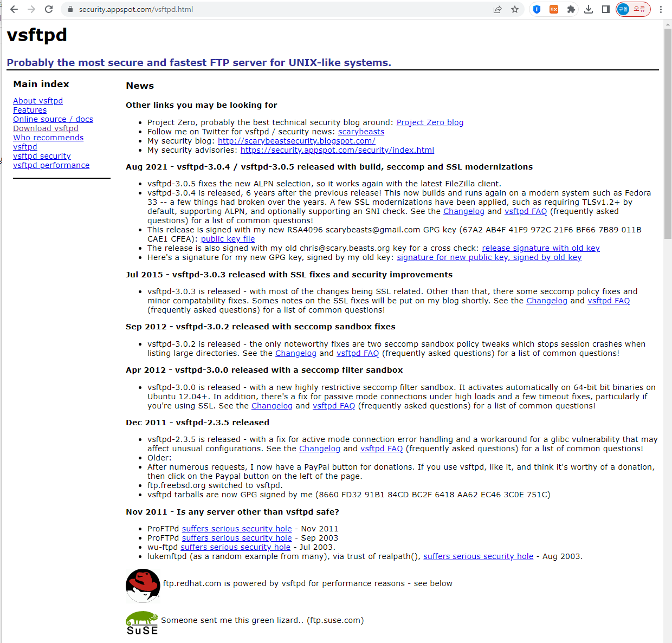Open Changelog link in Apr 2012 section

click(x=272, y=406)
